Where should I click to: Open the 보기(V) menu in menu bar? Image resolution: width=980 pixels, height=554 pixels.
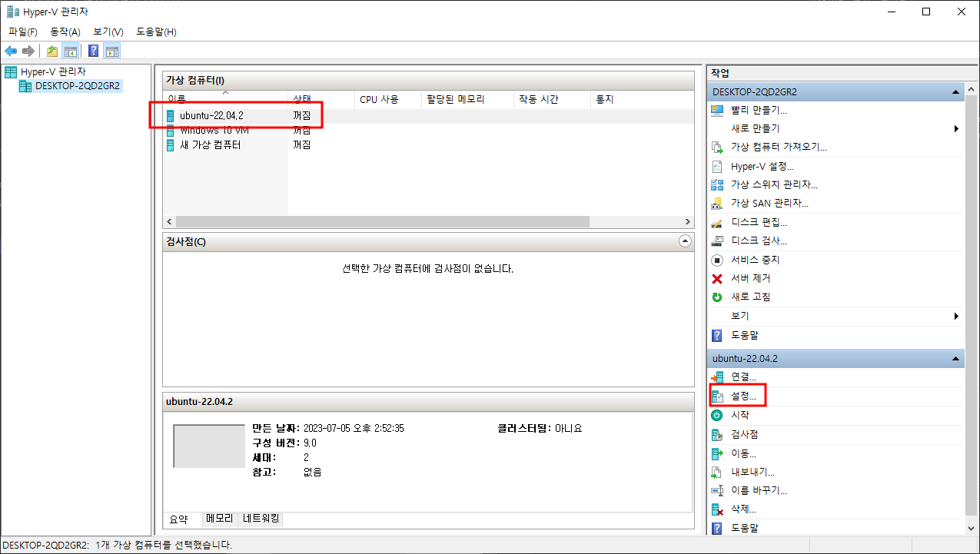[x=108, y=32]
